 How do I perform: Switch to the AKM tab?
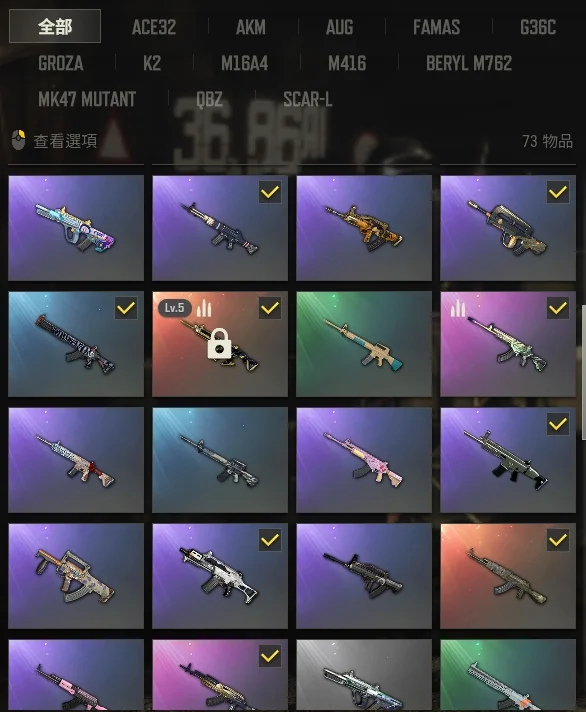point(251,27)
